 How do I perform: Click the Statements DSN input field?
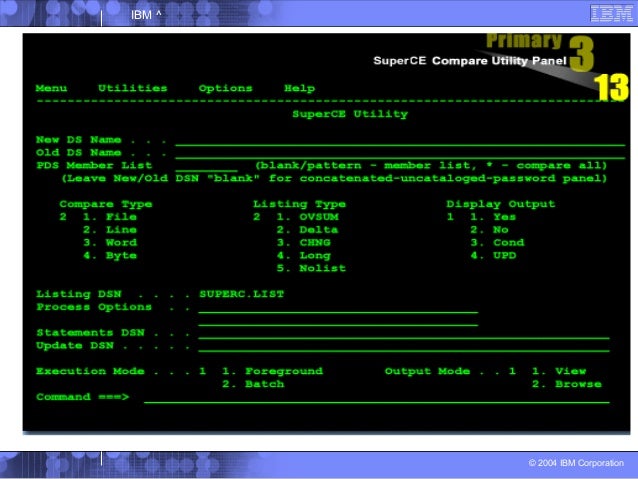point(404,334)
